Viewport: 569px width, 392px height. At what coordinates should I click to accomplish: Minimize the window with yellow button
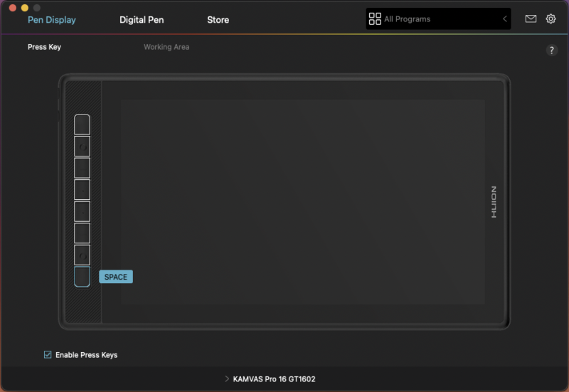(25, 8)
